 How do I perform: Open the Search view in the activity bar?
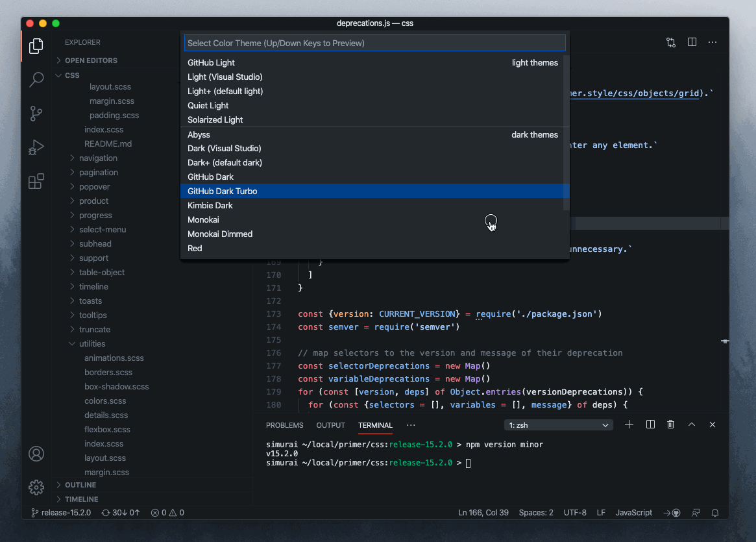click(x=36, y=79)
